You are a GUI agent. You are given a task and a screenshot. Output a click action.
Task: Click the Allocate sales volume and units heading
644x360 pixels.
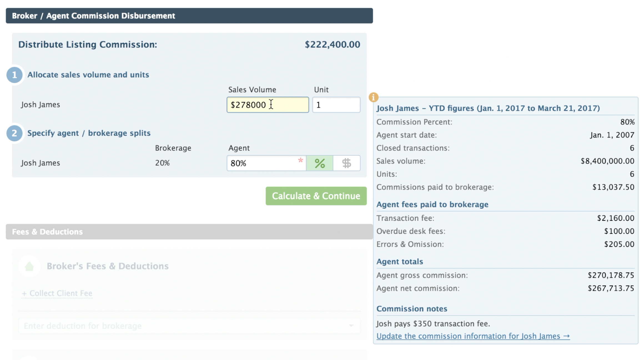point(88,75)
